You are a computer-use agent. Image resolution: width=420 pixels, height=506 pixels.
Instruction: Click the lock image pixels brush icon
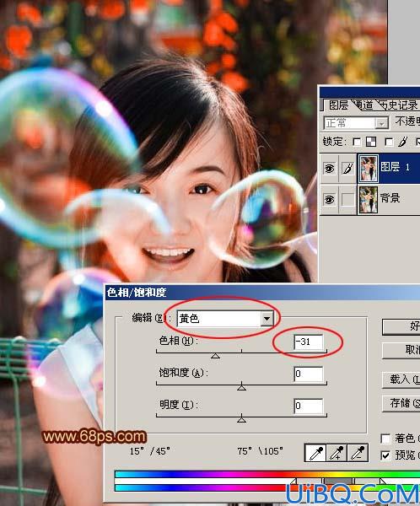pos(402,142)
